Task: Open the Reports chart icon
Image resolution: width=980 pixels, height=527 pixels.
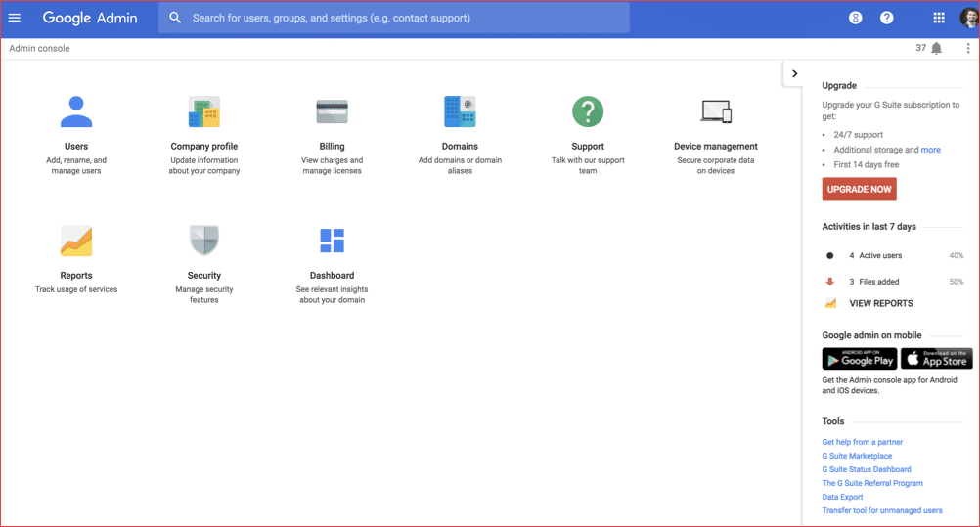Action: (x=76, y=241)
